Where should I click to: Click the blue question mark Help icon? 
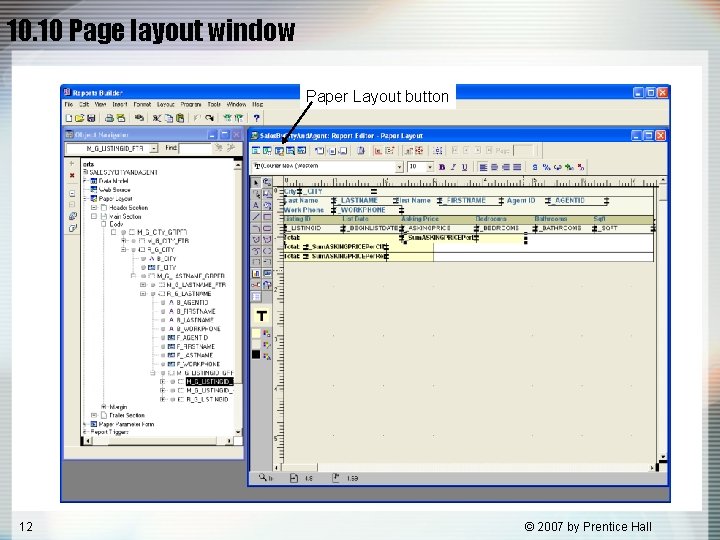[x=257, y=118]
